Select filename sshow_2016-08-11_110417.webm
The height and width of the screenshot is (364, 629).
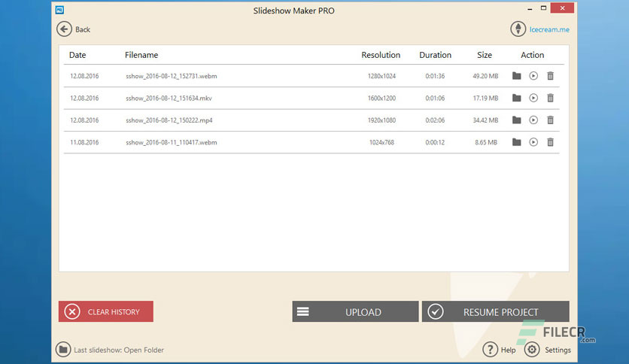[172, 142]
